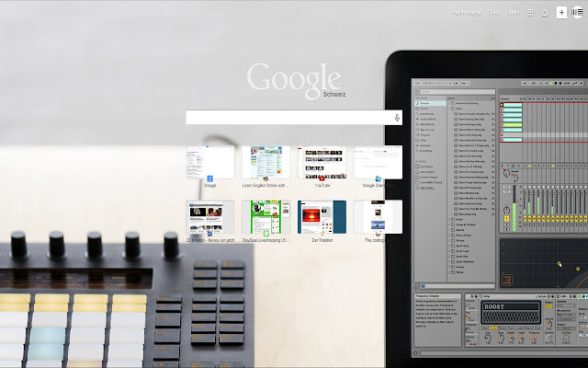Open the Google apps grid launcher
Viewport: 588px width, 368px height.
[x=530, y=13]
